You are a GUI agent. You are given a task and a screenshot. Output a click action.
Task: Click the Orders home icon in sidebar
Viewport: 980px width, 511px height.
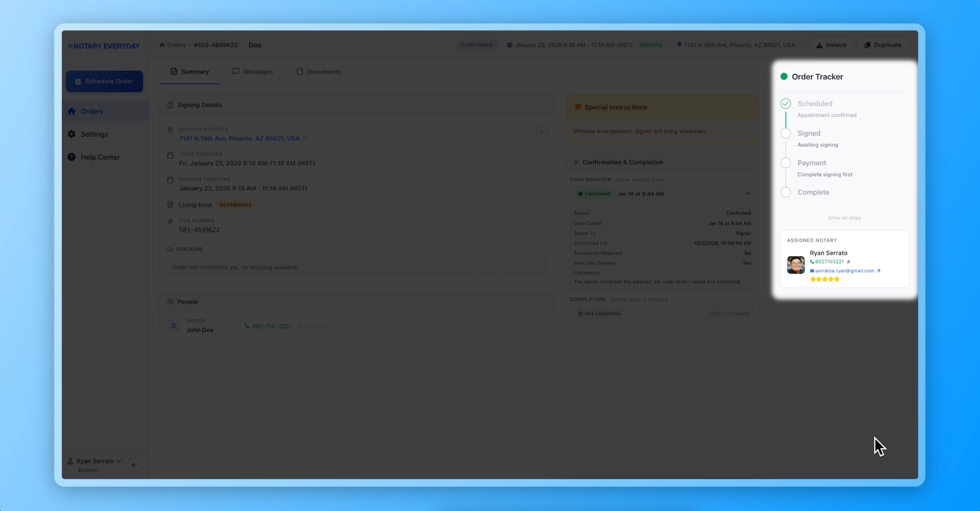[x=72, y=111]
